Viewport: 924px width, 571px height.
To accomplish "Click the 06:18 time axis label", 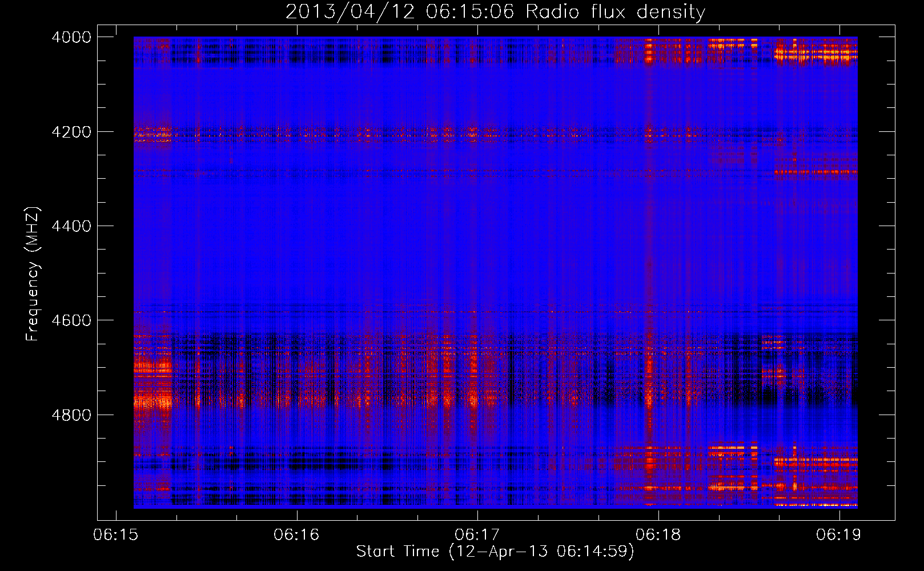I will (x=658, y=535).
